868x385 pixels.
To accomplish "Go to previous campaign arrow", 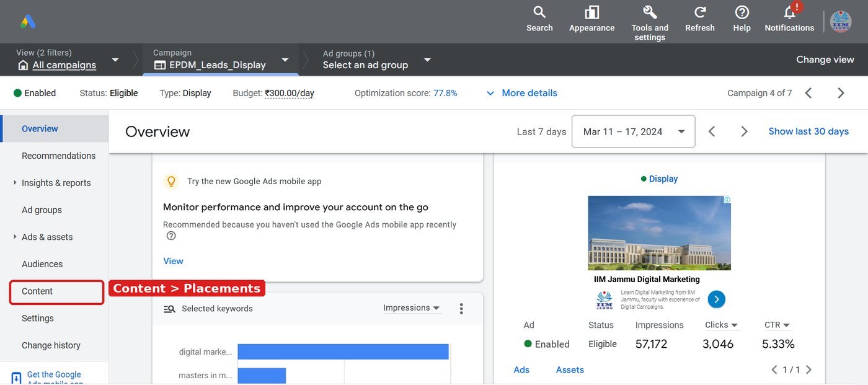I will tap(808, 93).
